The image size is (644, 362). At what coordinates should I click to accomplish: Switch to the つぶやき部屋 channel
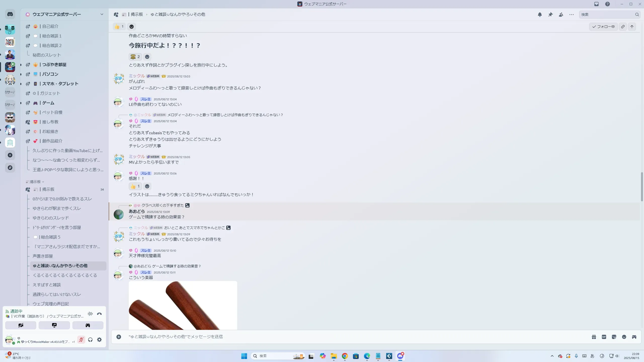click(54, 65)
